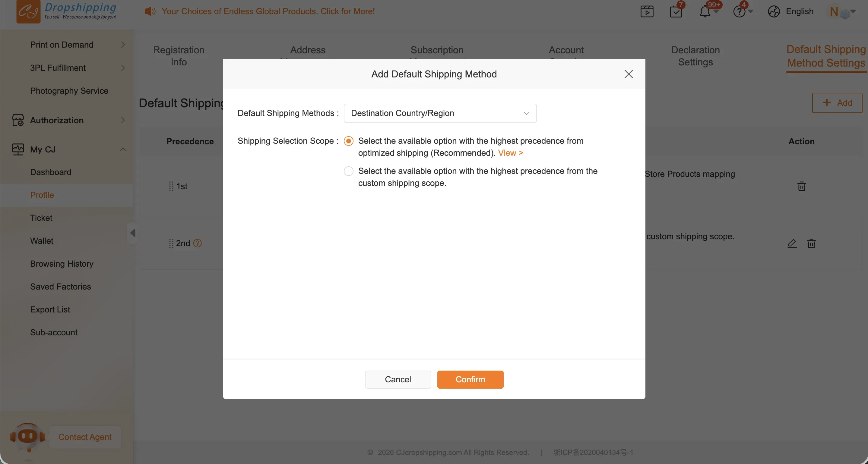
Task: Open the Declaration Settings tab
Action: pos(695,56)
